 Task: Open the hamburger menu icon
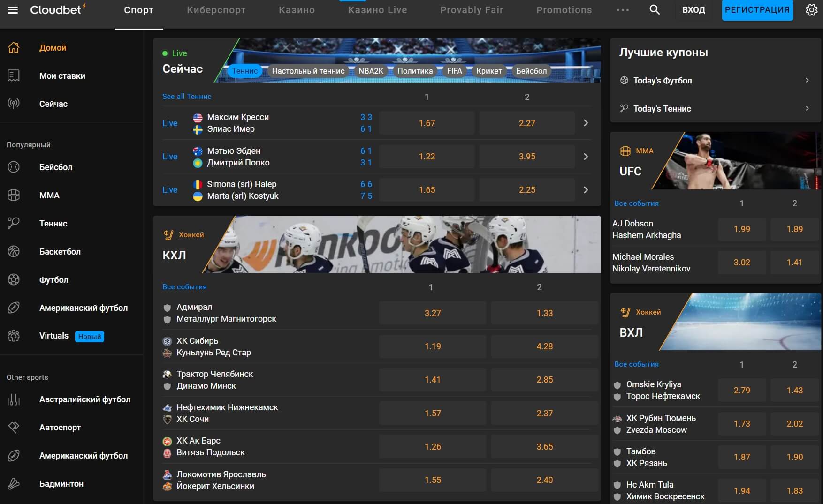(13, 10)
